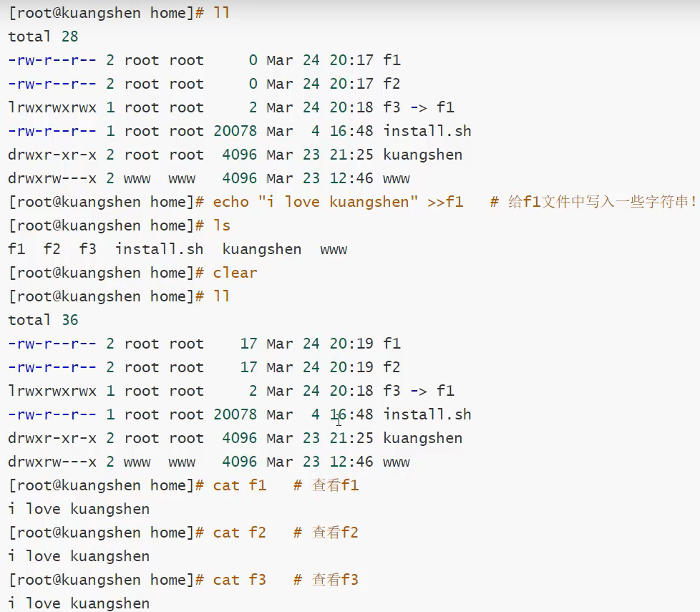Click 'drwxr-xr-x' permissions under total 28

point(52,155)
